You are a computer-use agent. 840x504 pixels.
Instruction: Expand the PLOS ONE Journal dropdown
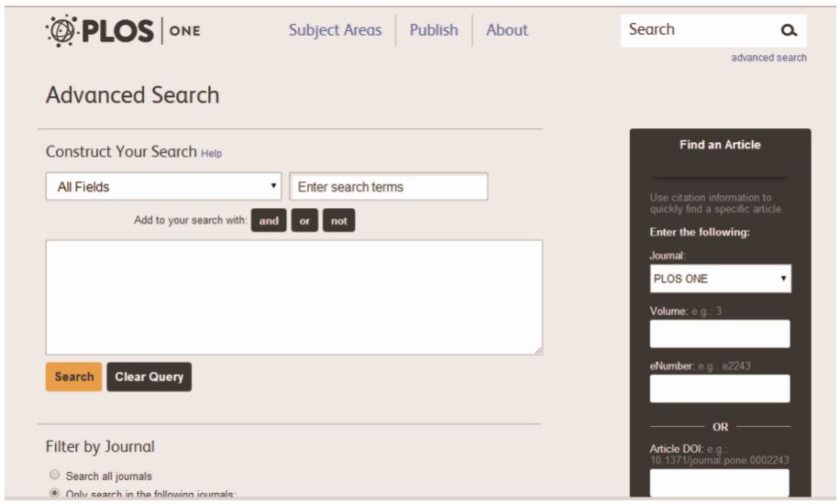click(x=720, y=279)
